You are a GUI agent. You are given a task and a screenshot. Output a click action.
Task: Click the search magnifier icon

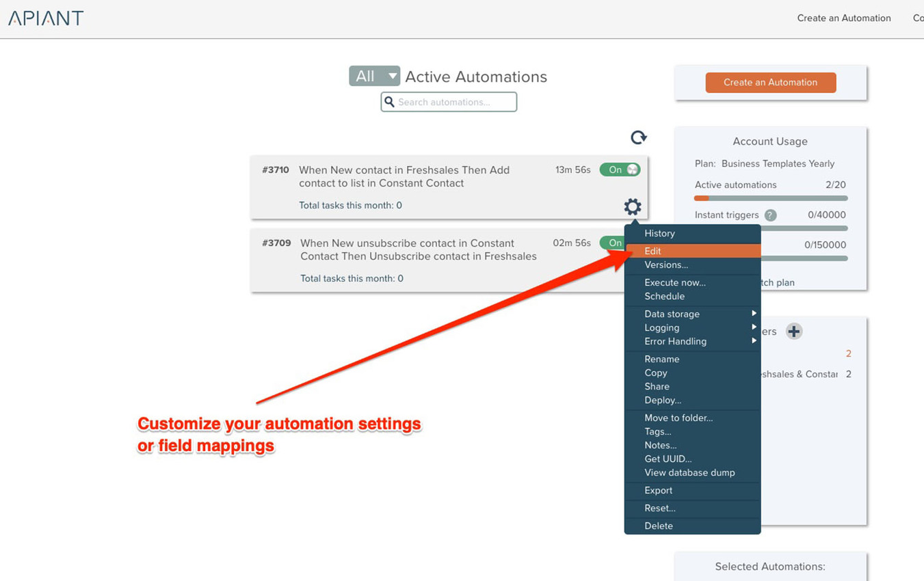pyautogui.click(x=390, y=102)
